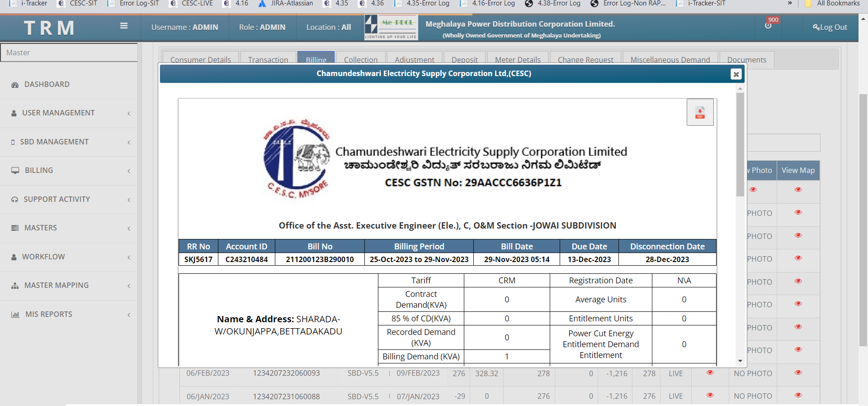Click the page scrollbar on right edge
Screen dimensions: 868x406
(863, 220)
